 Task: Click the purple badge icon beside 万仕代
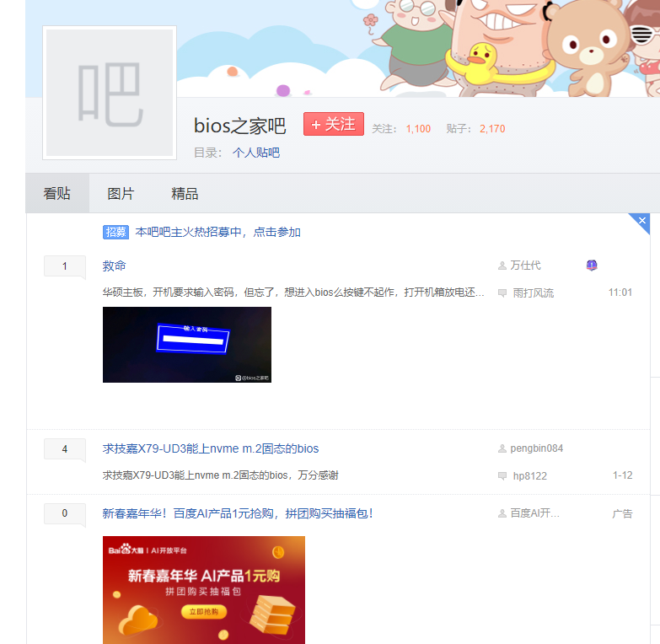592,266
